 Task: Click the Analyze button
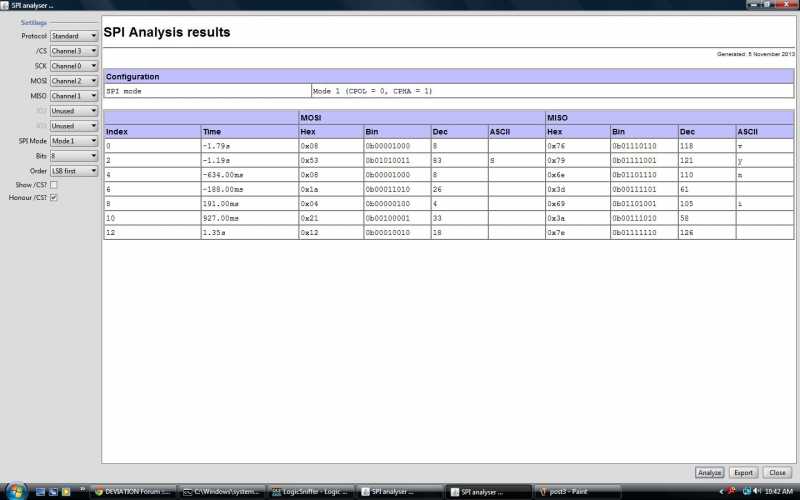709,473
